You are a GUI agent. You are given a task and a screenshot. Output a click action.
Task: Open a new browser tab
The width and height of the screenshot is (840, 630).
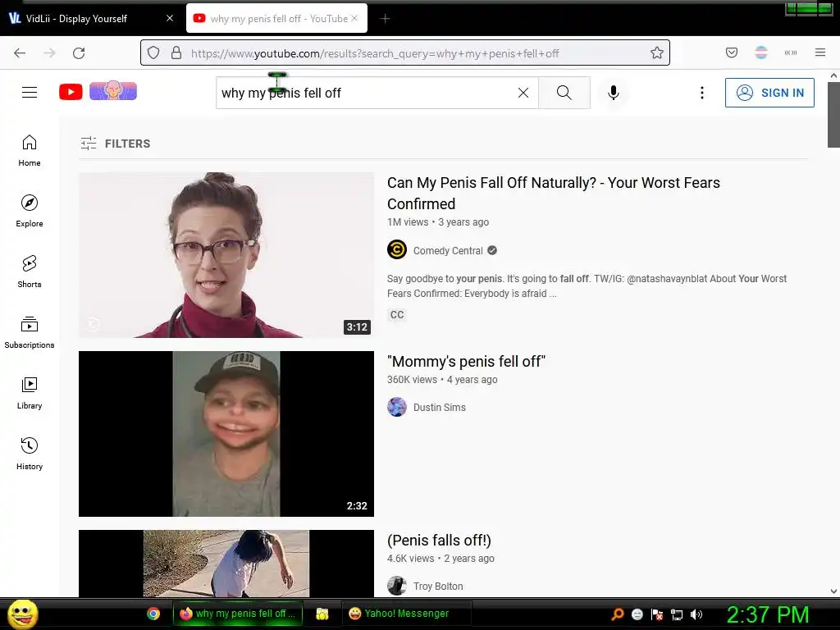pos(386,18)
